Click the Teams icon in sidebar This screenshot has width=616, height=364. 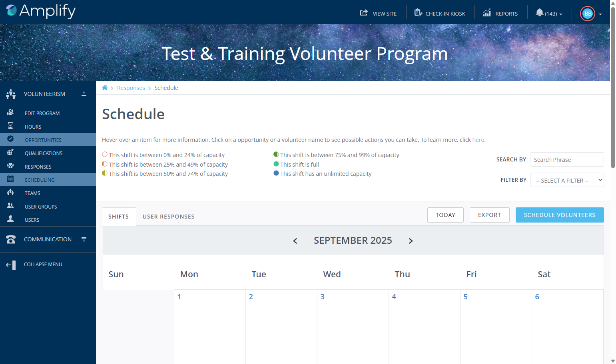coord(10,193)
